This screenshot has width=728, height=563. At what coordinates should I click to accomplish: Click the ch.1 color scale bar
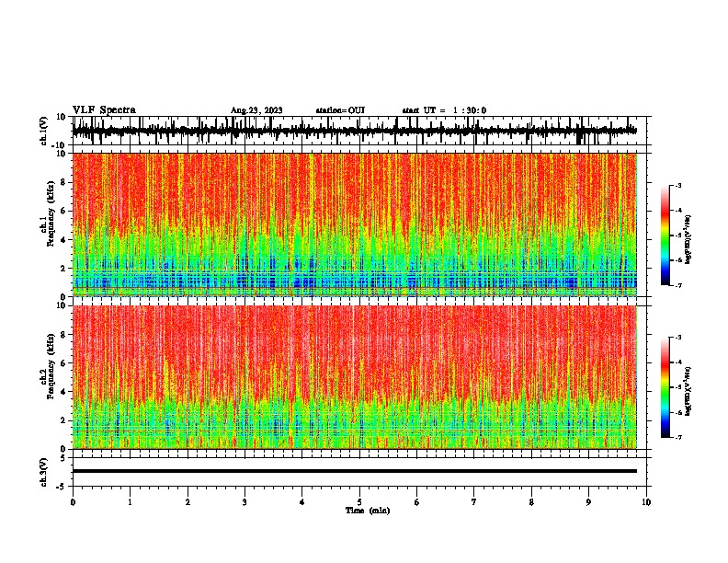pyautogui.click(x=665, y=235)
